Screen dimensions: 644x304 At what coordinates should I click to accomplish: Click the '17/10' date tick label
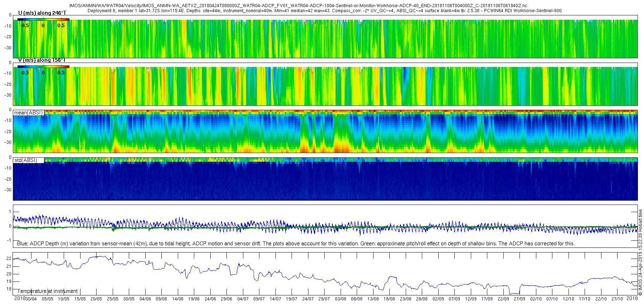pyautogui.click(x=585, y=299)
